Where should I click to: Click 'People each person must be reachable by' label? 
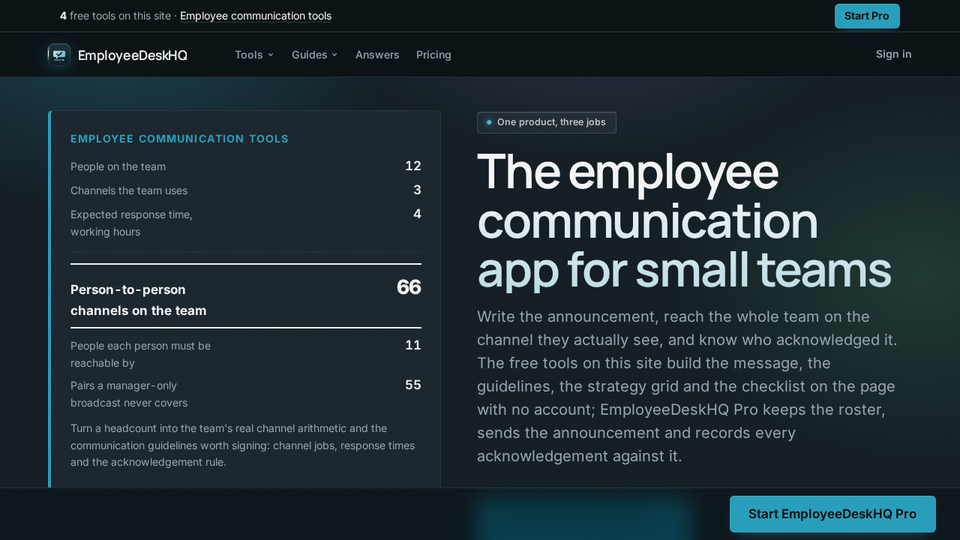[140, 354]
